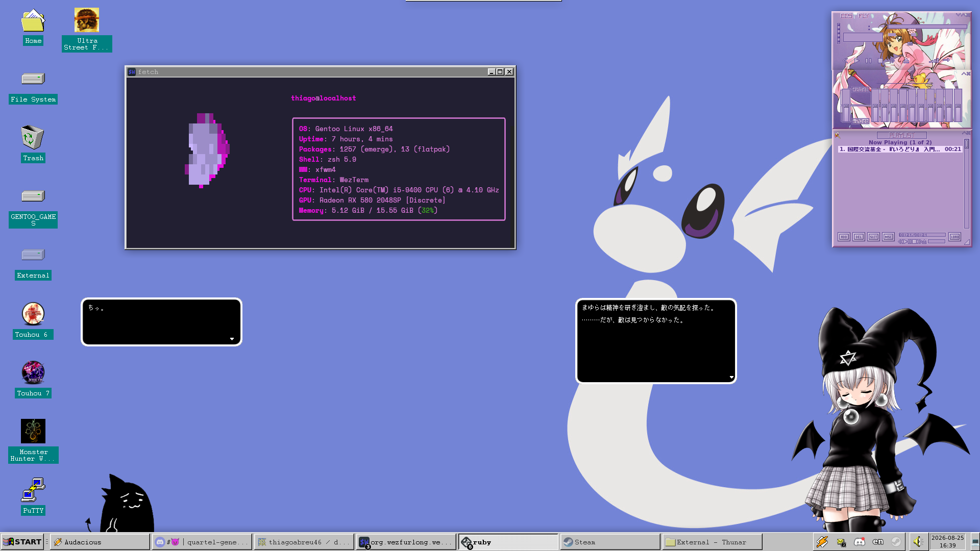Click the taskbar date and time clock
The image size is (980, 551).
coord(947,542)
